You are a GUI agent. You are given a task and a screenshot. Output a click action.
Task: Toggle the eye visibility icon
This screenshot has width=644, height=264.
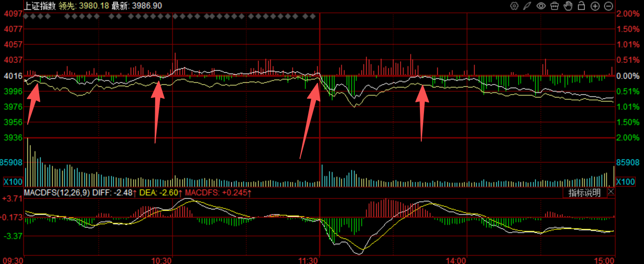(x=541, y=6)
